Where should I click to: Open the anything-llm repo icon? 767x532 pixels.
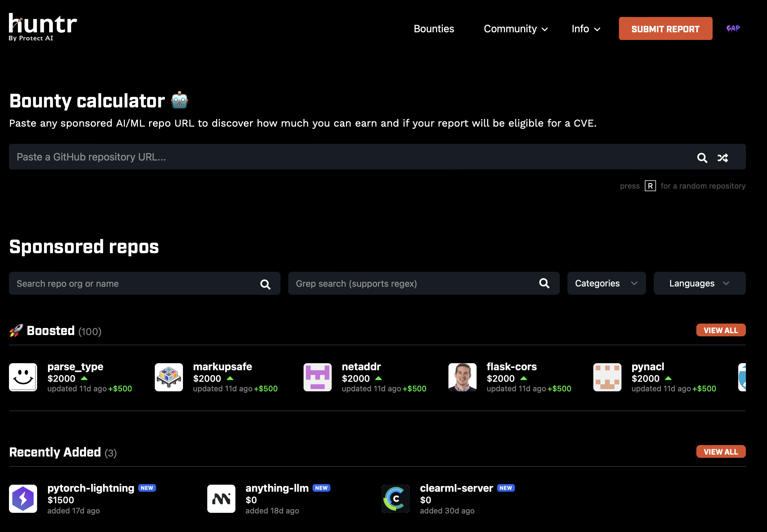(x=221, y=498)
